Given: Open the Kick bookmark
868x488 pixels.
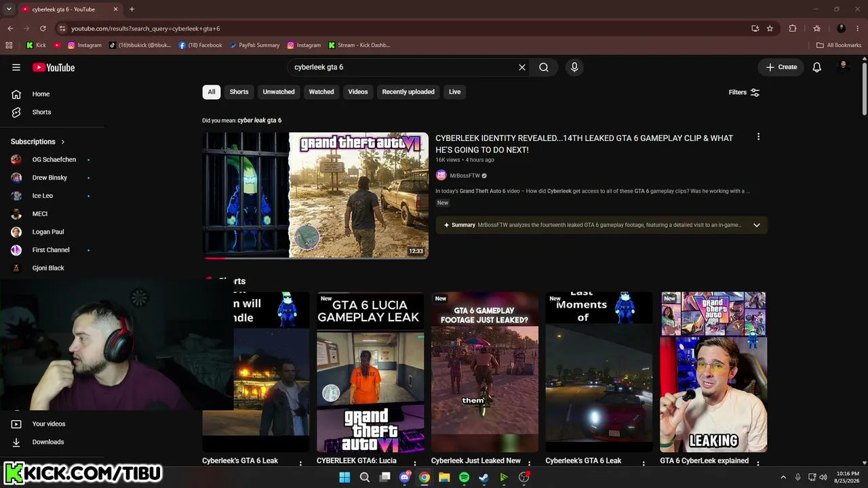Looking at the screenshot, I should 37,45.
